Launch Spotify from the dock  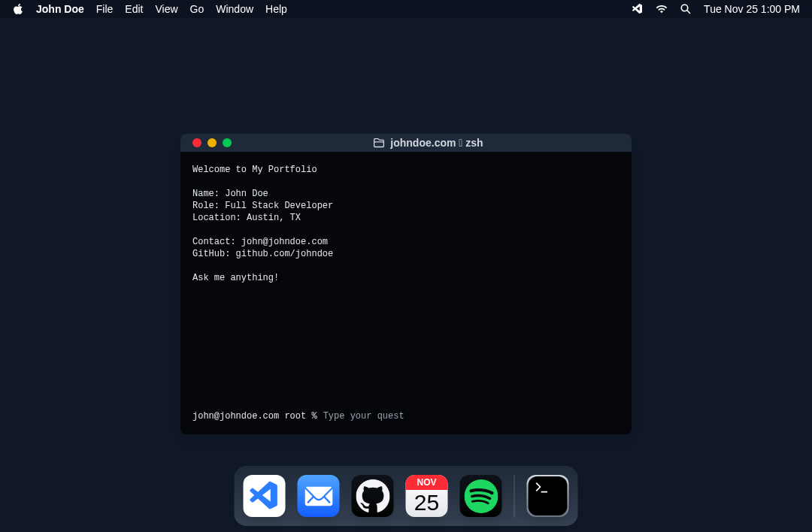(x=480, y=496)
